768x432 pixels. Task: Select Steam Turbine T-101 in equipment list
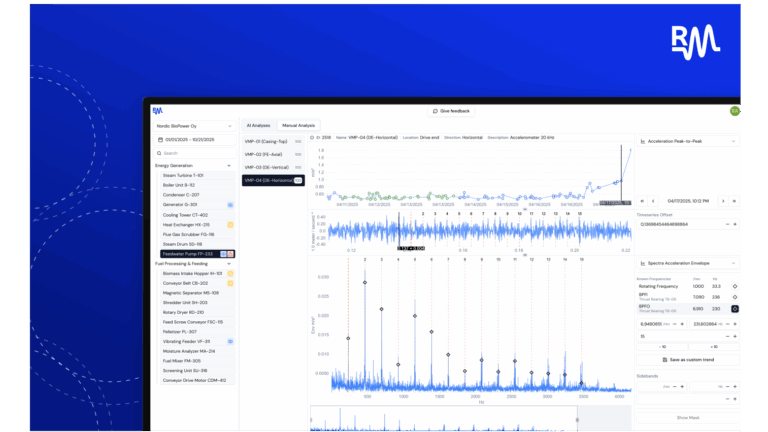point(197,175)
